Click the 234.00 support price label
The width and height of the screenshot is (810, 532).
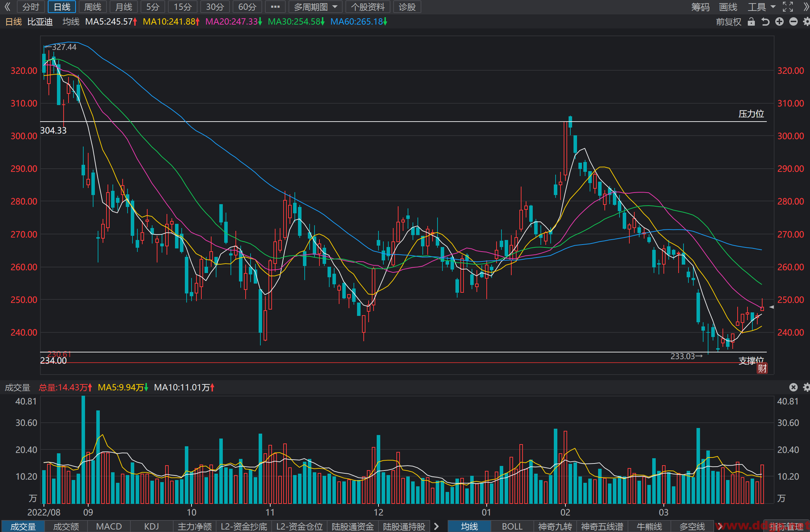point(53,361)
